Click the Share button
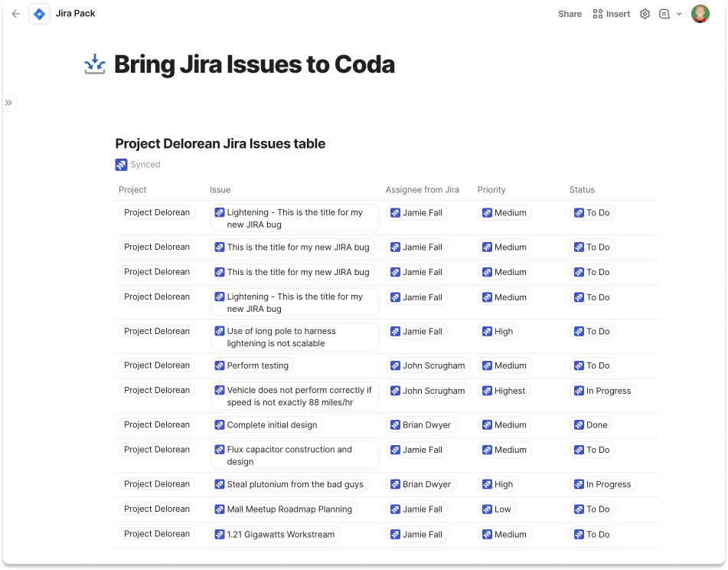This screenshot has width=728, height=570. (x=570, y=14)
